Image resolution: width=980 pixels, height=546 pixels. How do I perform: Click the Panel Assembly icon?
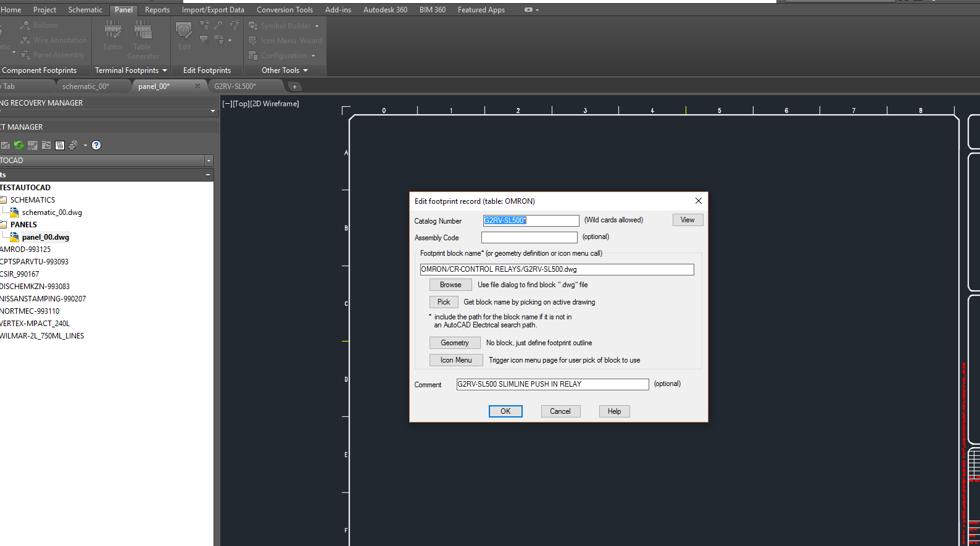[x=25, y=55]
